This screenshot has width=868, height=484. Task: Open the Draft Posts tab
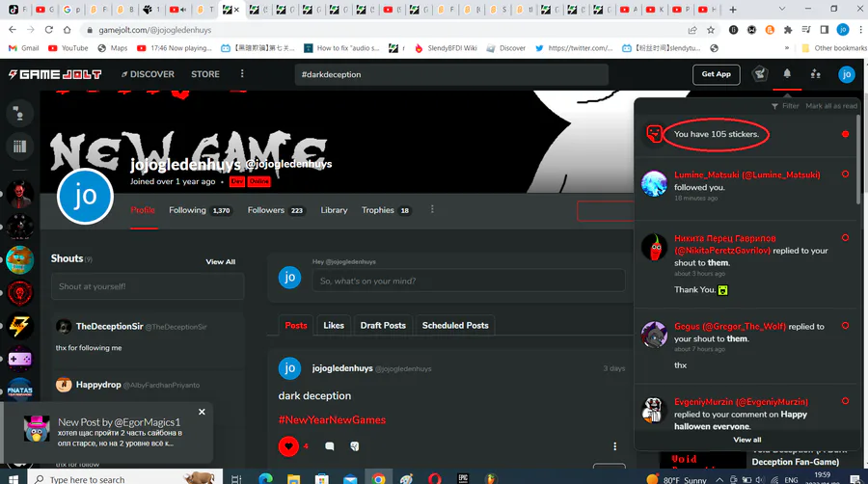(383, 325)
